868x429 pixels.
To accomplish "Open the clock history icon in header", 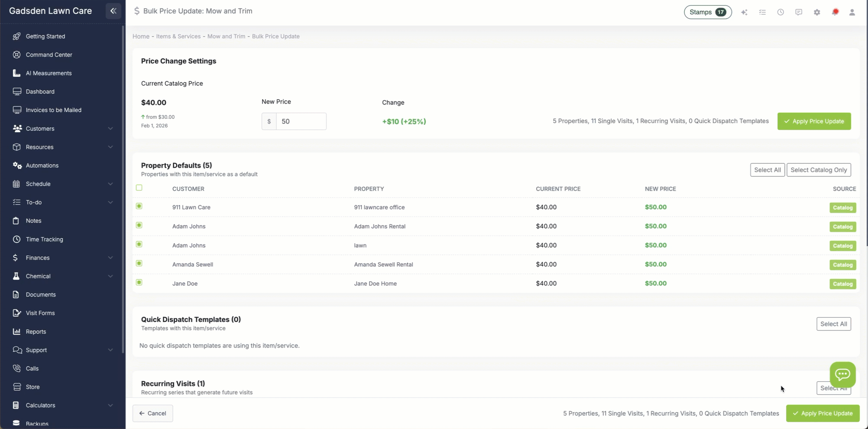I will click(x=781, y=12).
